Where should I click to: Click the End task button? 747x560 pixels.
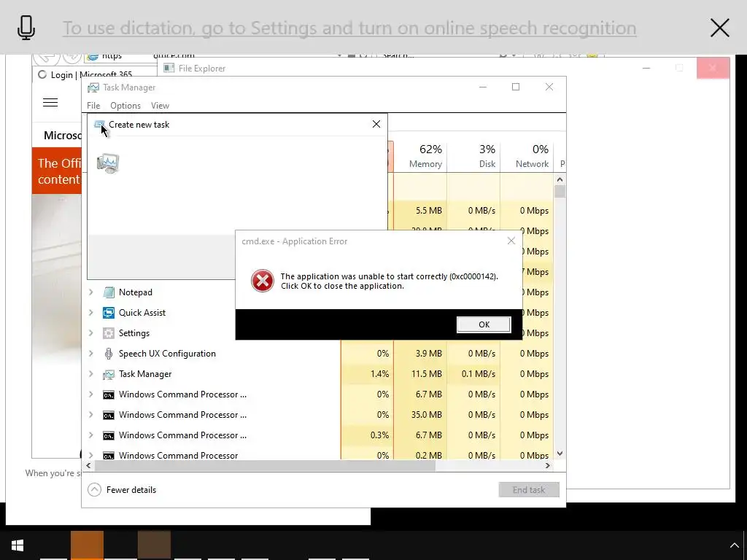[529, 489]
